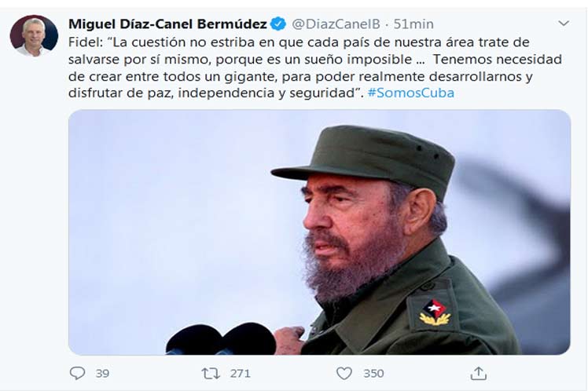588x391 pixels.
Task: View the 39 replies count
Action: click(102, 374)
